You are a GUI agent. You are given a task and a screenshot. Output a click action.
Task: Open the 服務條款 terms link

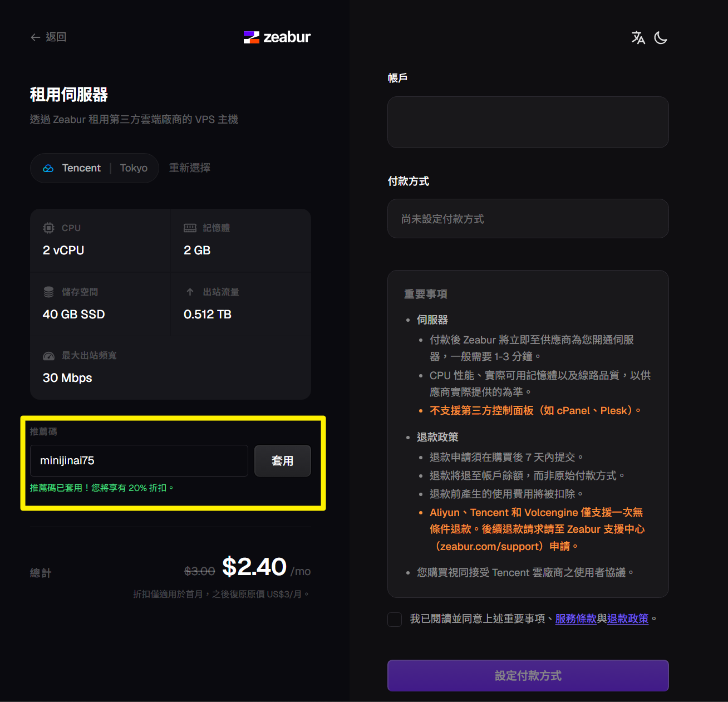pyautogui.click(x=576, y=618)
